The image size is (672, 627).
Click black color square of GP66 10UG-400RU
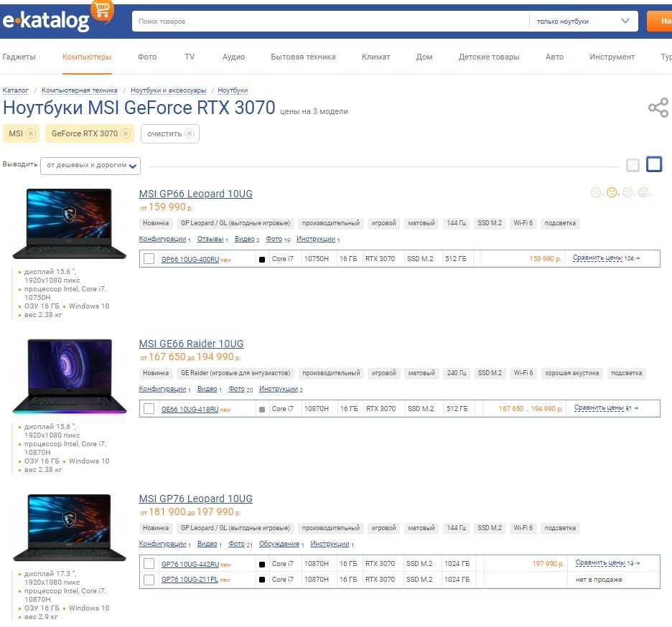tap(262, 260)
